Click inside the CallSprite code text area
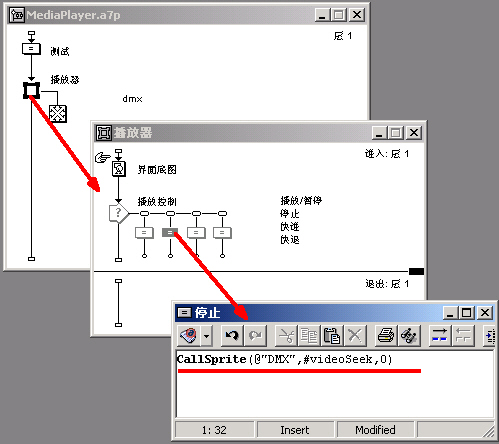499x444 pixels. point(335,384)
